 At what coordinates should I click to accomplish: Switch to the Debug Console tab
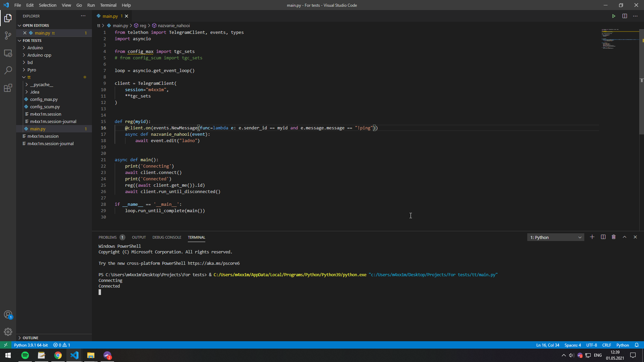tap(167, 237)
